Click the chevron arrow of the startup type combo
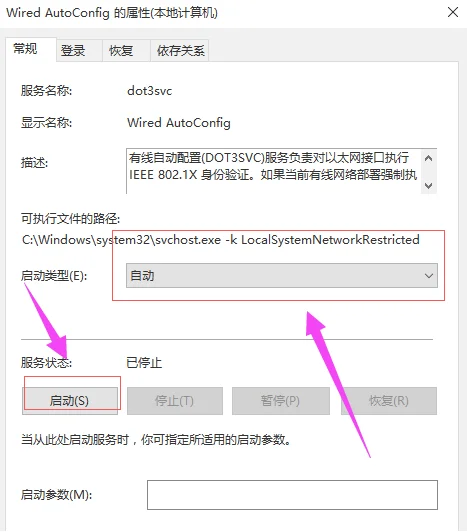467x532 pixels. coord(429,276)
